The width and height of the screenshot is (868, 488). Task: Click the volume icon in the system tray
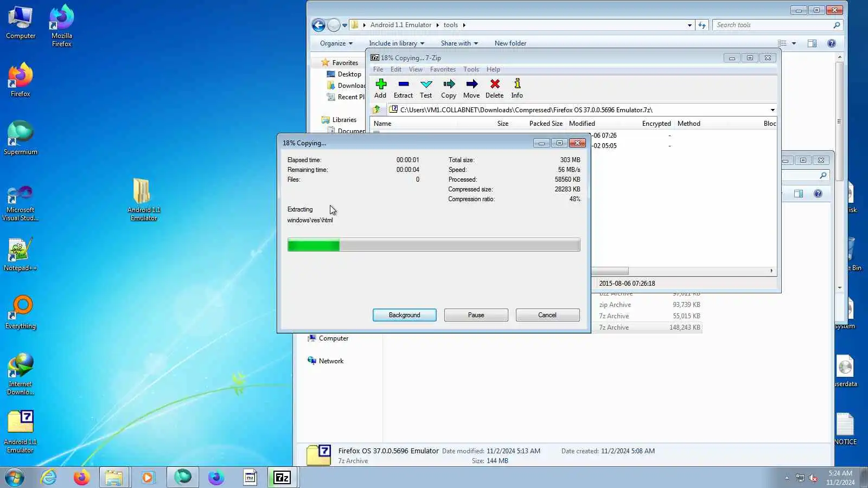pyautogui.click(x=813, y=478)
